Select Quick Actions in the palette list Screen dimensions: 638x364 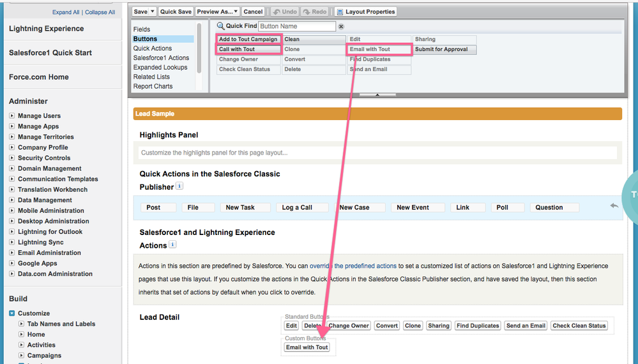pyautogui.click(x=152, y=49)
